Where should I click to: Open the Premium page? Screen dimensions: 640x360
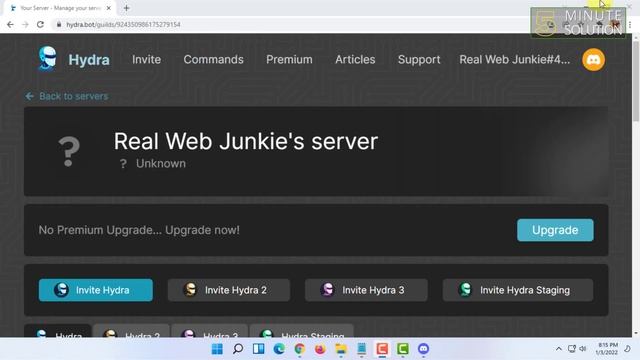[x=289, y=60]
